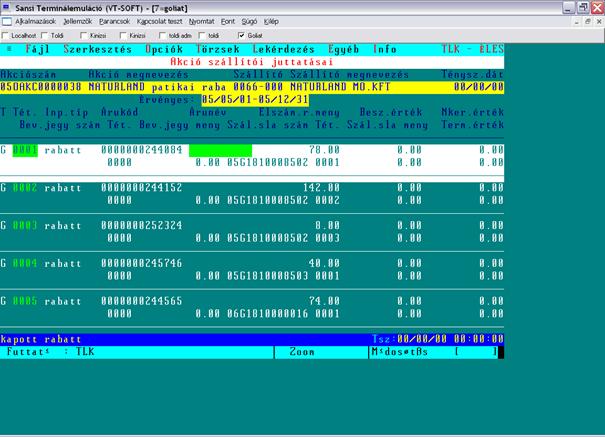This screenshot has width=605, height=437.
Task: Uncheck the Goliat session checkbox
Action: [x=241, y=35]
